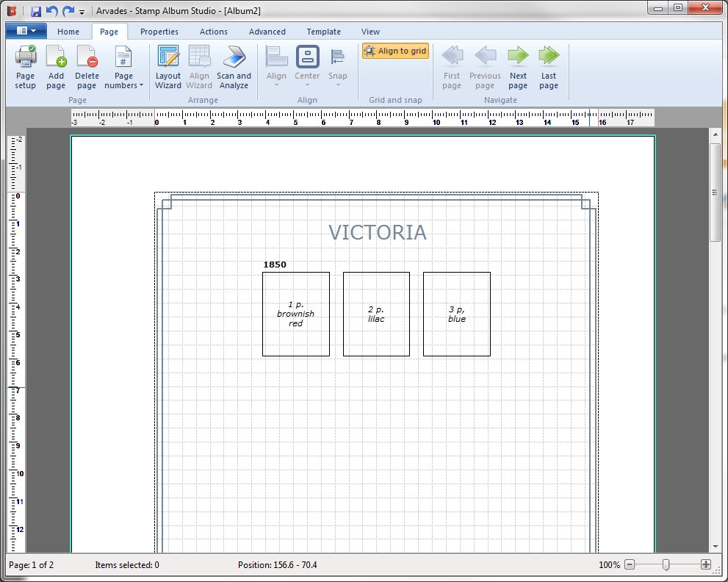
Task: Switch to the Template tab
Action: [324, 32]
